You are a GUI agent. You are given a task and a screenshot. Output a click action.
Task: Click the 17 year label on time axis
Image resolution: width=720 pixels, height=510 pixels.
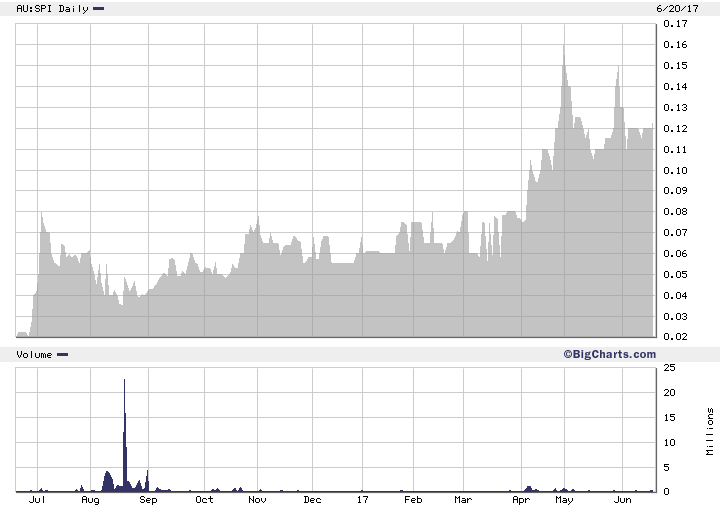[x=363, y=499]
